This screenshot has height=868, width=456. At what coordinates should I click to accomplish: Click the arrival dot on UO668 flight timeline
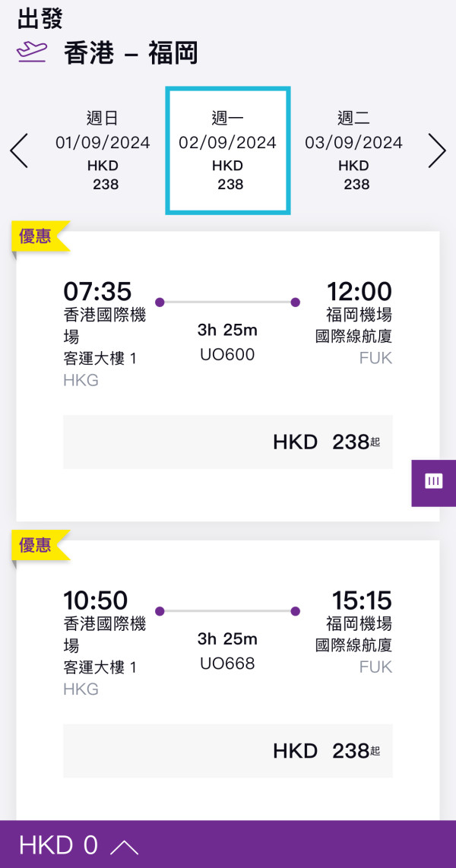295,611
